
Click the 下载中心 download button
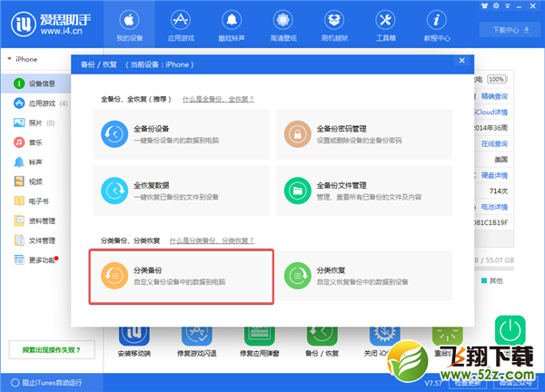click(510, 30)
